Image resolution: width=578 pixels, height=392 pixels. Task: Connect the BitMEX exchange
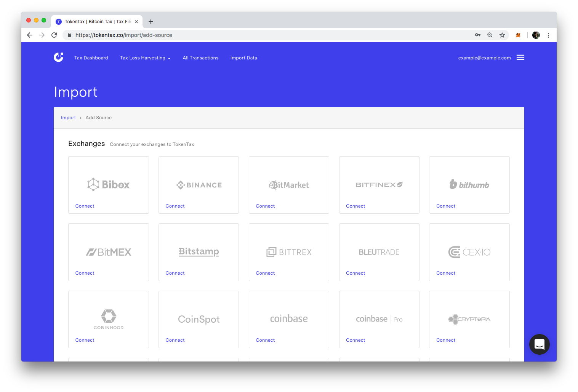click(85, 273)
